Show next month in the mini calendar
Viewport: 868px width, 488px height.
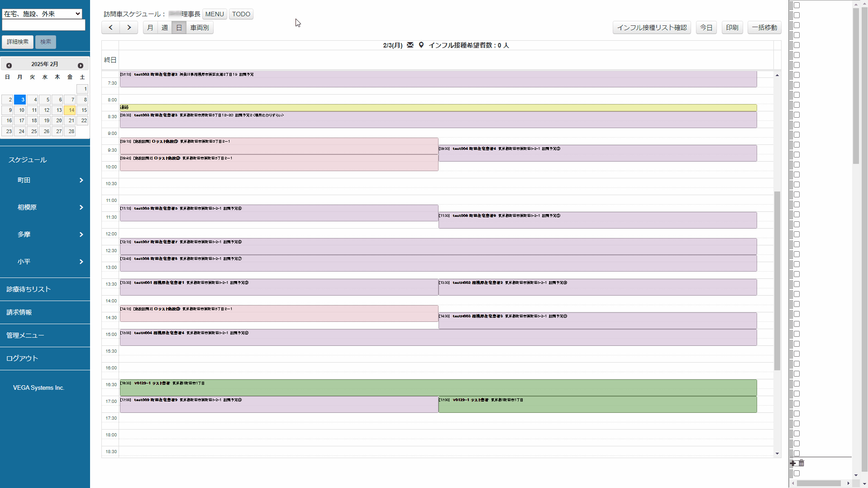(81, 66)
